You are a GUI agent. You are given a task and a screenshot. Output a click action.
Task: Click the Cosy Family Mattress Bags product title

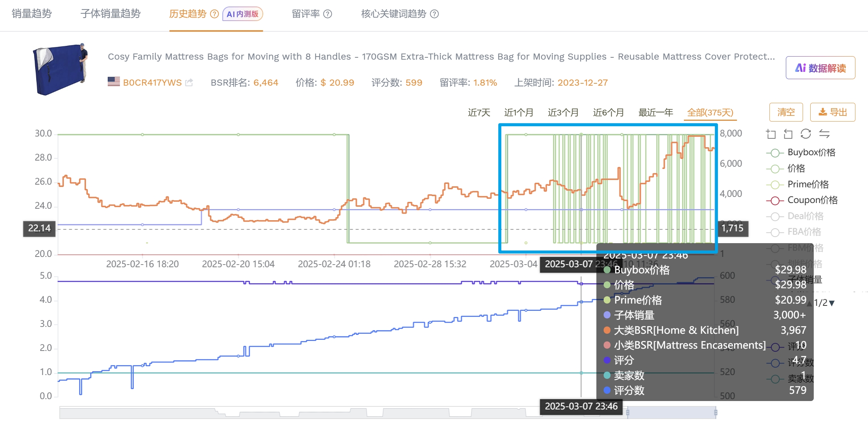point(441,57)
